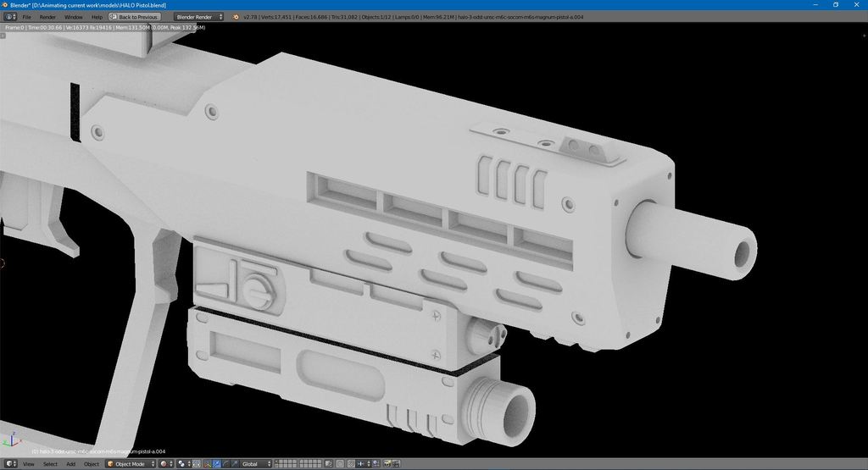The width and height of the screenshot is (868, 470).
Task: Open the Object Mode dropdown
Action: [131, 464]
